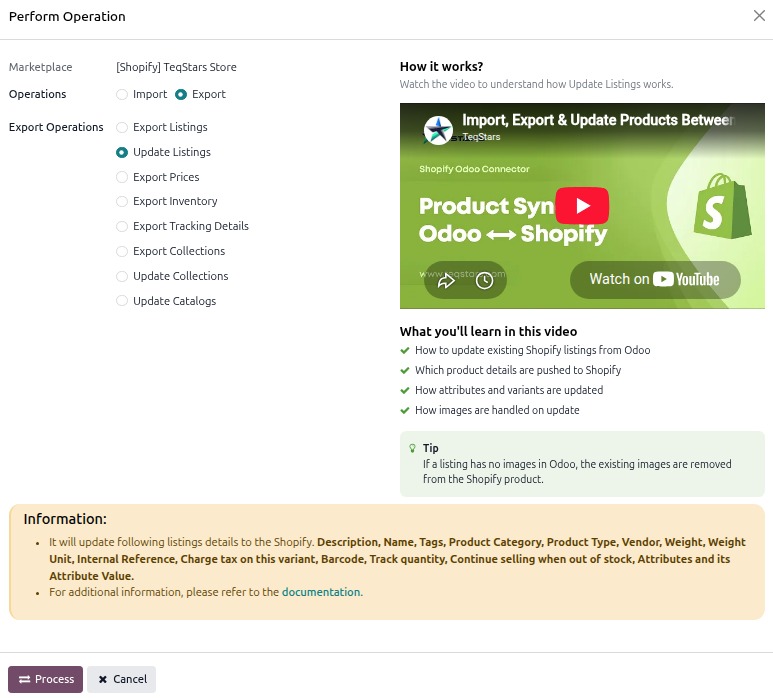Play the YouTube video
The image size is (773, 698).
tap(582, 206)
